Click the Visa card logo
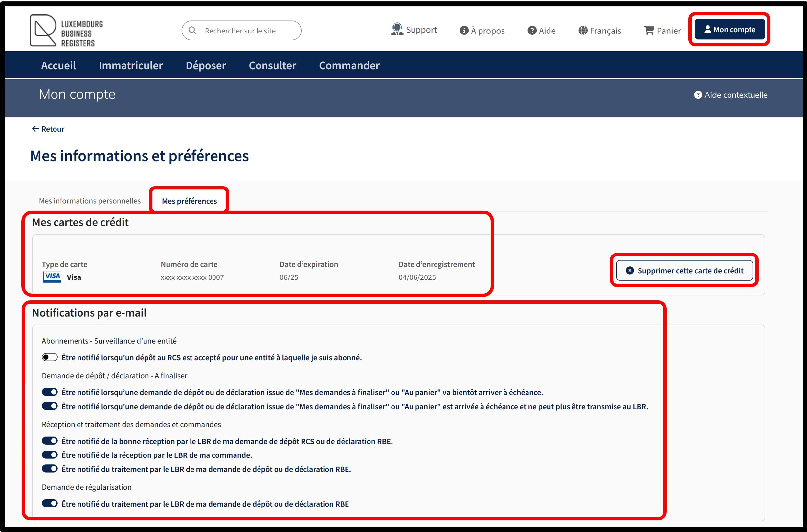 pos(52,277)
